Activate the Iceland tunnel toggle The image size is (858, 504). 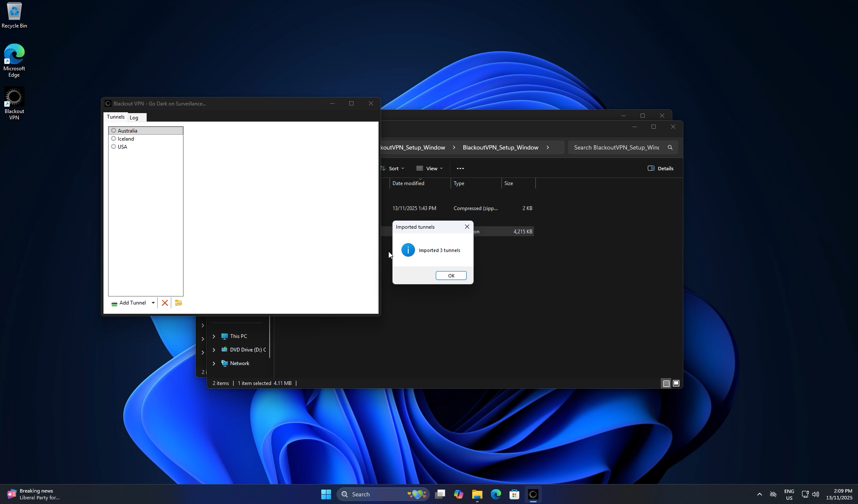114,138
